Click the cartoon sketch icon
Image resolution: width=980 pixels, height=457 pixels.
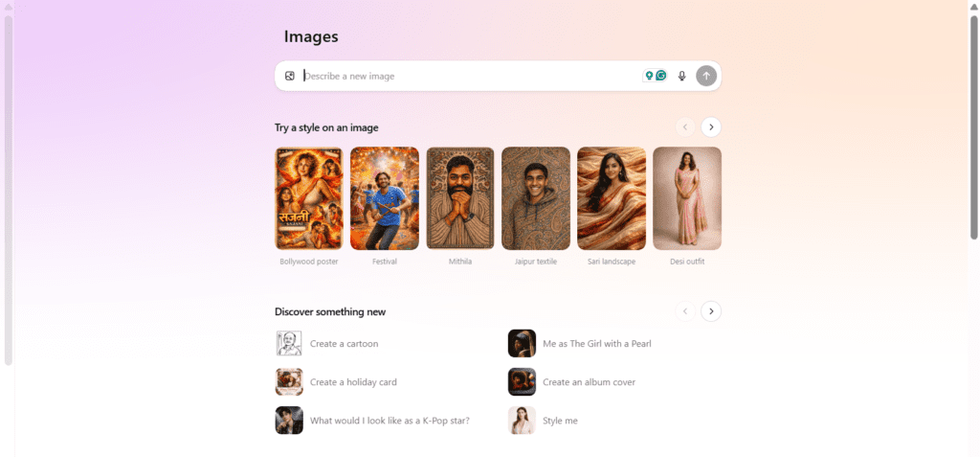pos(289,343)
